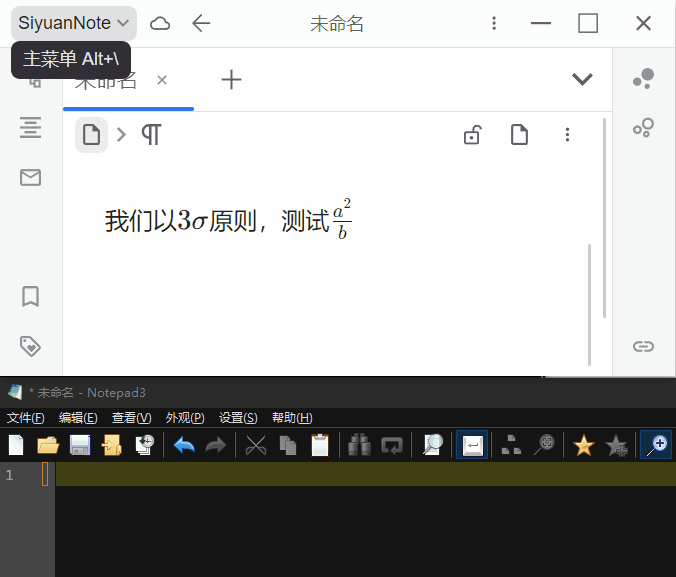Click the SiyuanNote editor vertical scrollbar

click(x=604, y=218)
